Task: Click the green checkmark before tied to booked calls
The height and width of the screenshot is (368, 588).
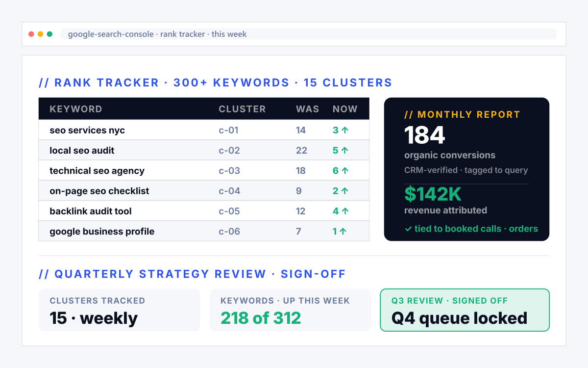Action: click(x=408, y=229)
